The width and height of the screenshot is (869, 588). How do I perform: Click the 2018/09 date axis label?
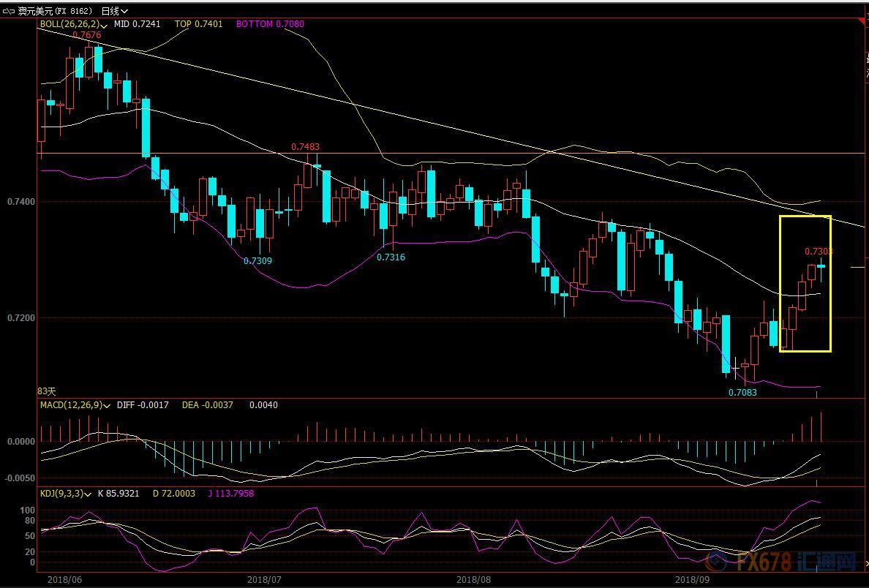point(692,580)
